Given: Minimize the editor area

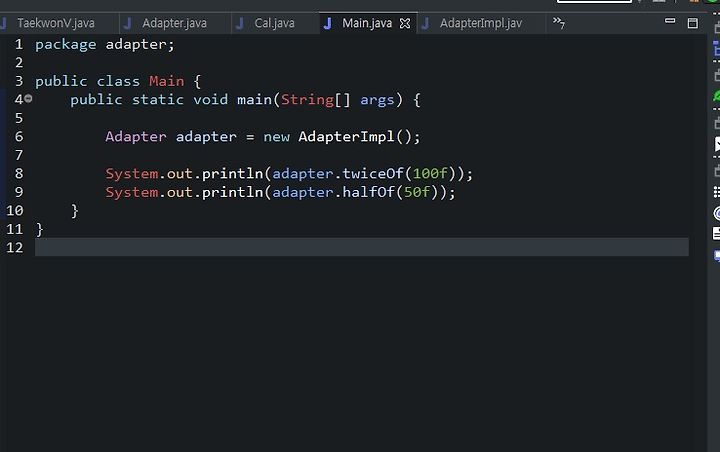Looking at the screenshot, I should click(x=670, y=21).
